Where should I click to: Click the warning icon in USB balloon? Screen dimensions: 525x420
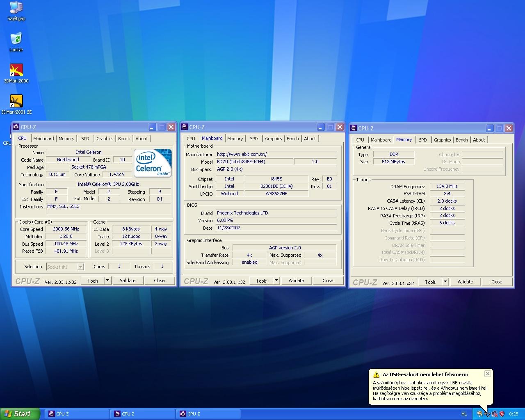(x=376, y=374)
